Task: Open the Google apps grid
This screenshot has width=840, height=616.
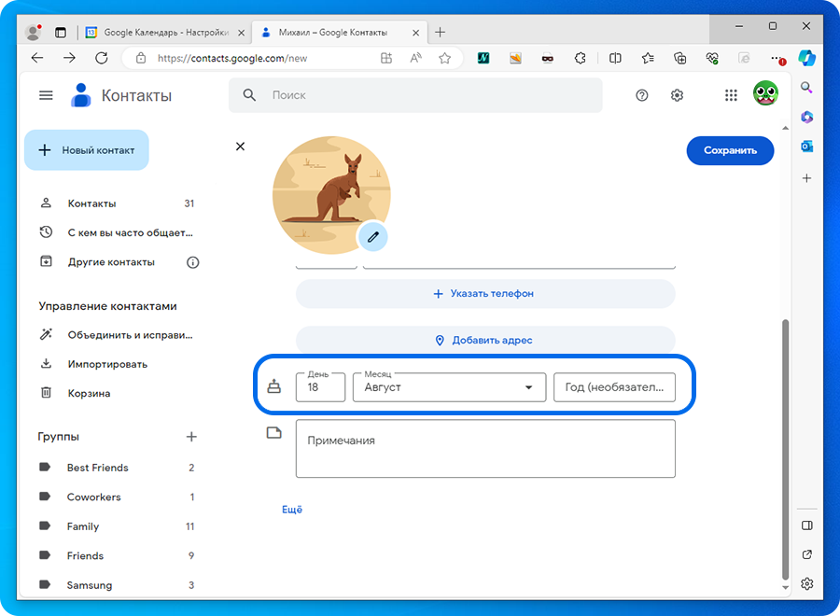Action: click(x=731, y=95)
